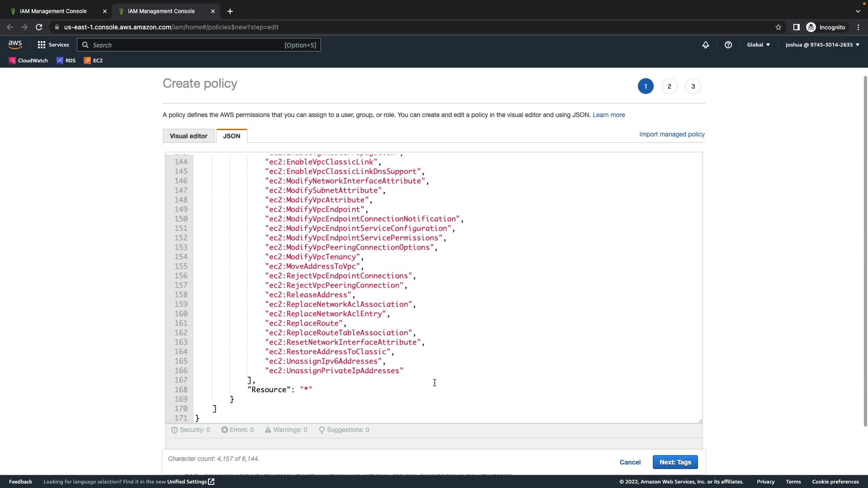This screenshot has height=488, width=868.
Task: Switch to the Visual editor tab
Action: point(189,136)
